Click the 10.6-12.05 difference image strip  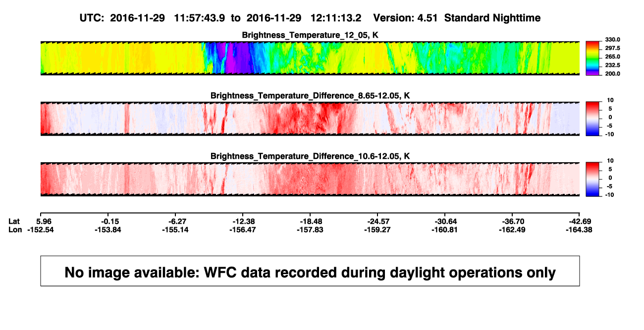pos(310,179)
